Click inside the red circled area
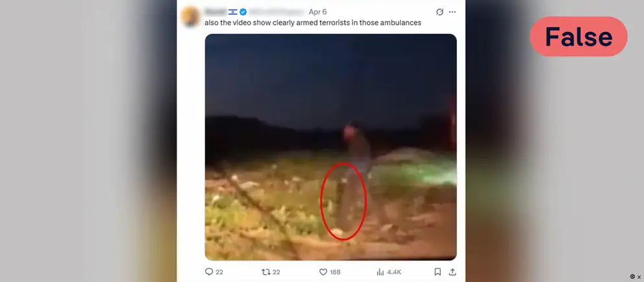Screen dimensions: 644x282 (x=343, y=201)
